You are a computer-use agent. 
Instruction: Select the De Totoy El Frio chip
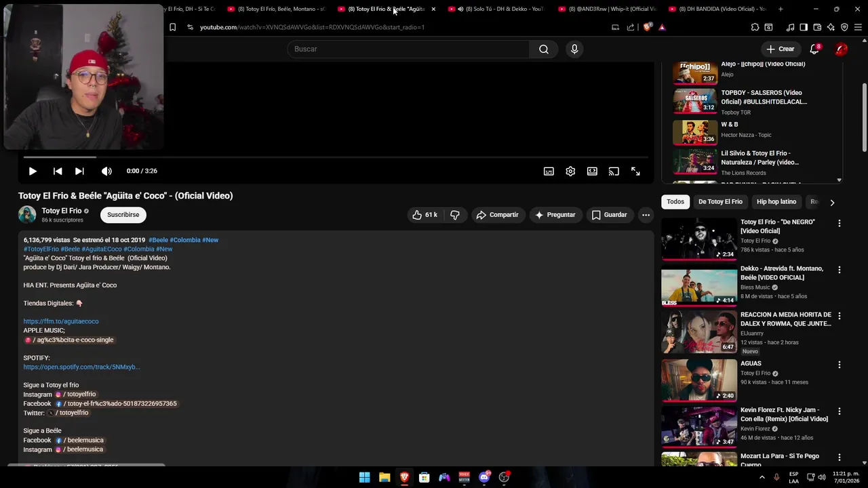[x=720, y=202]
